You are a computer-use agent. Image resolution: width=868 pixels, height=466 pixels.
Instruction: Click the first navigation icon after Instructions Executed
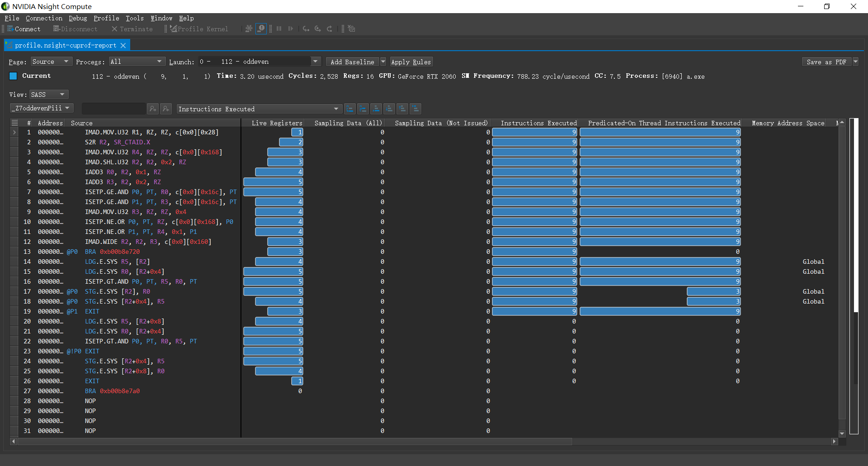coord(350,109)
